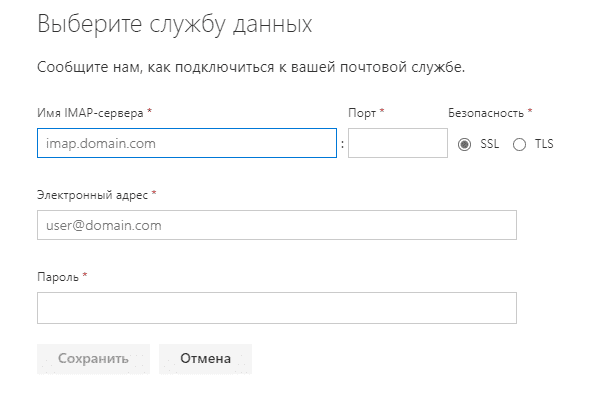Focus the Порт input box
The width and height of the screenshot is (611, 408).
coord(397,144)
